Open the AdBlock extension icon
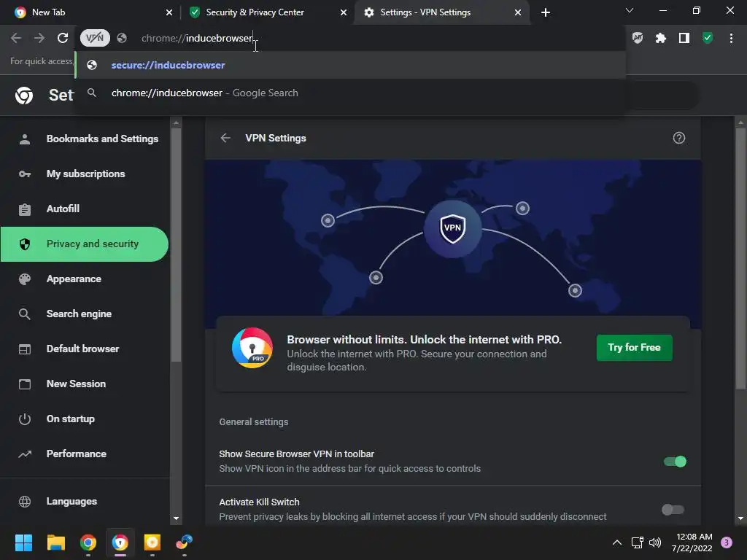Screen dimensions: 747x560 (x=638, y=38)
